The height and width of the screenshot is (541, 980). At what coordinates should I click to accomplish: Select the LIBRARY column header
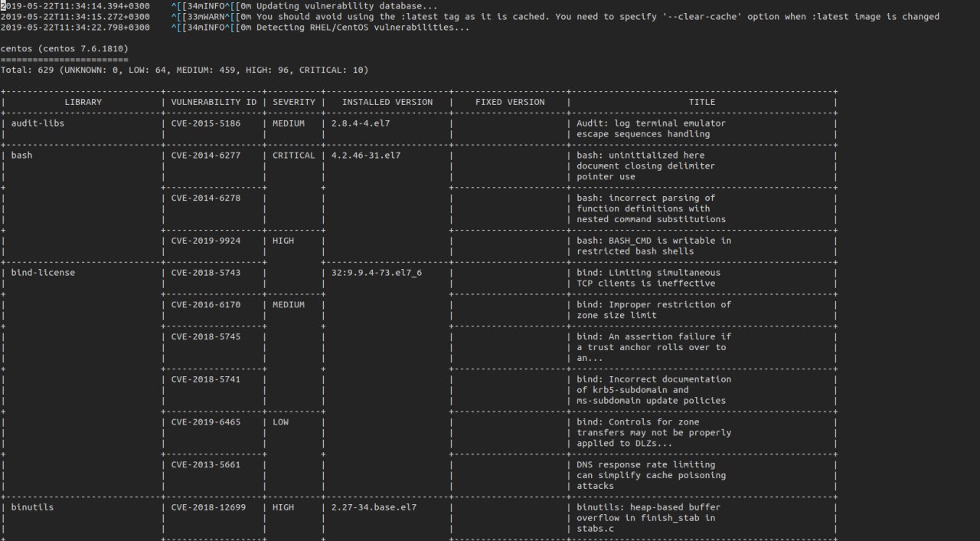pyautogui.click(x=83, y=102)
